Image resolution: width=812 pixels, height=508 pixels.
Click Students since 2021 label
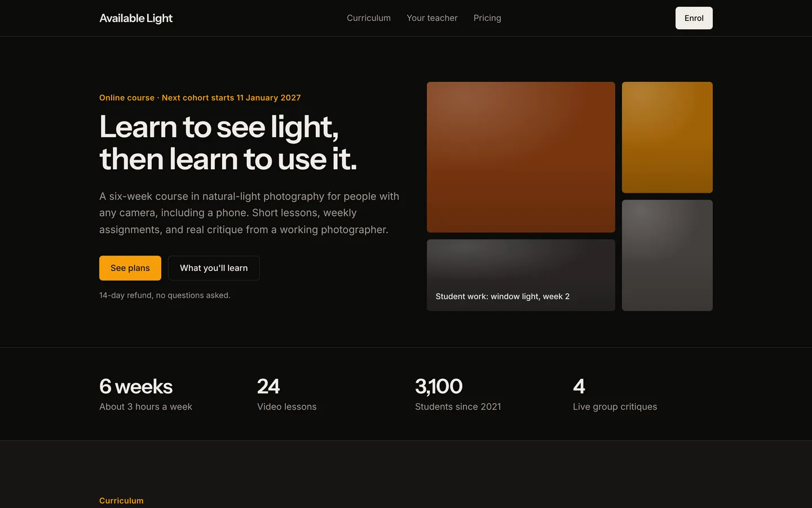tap(458, 407)
